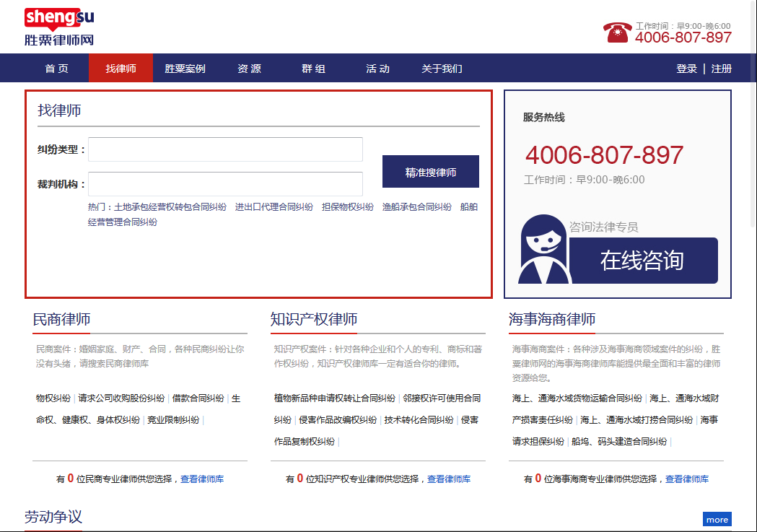Image resolution: width=757 pixels, height=532 pixels.
Task: Focus the 裁判机构 input field
Action: point(225,184)
